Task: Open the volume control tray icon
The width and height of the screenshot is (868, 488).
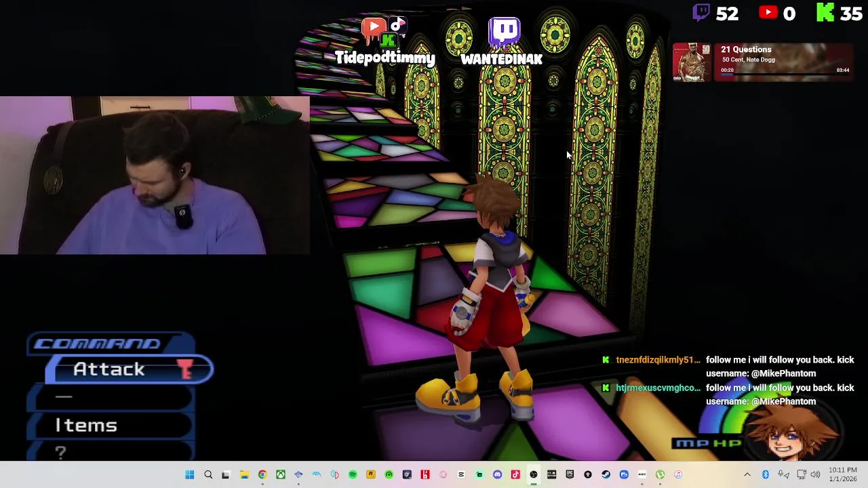Action: 815,474
